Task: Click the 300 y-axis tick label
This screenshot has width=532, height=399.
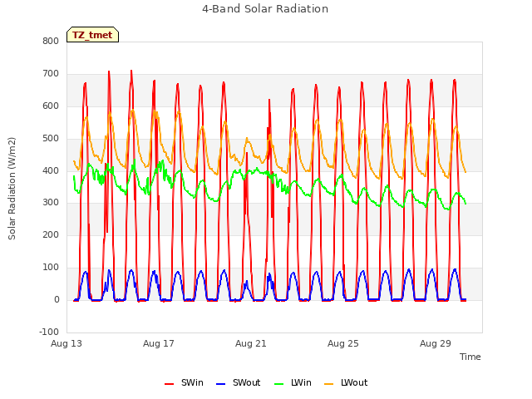Action: 51,203
